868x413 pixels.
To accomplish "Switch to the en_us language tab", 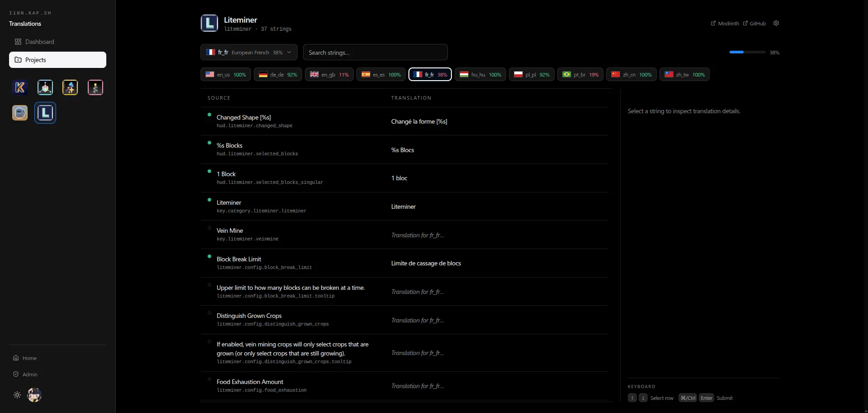I will [226, 74].
